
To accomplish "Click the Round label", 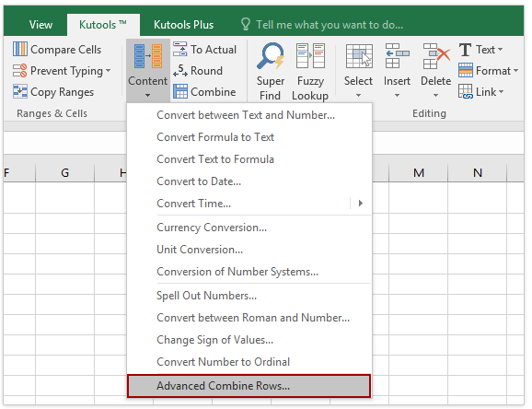I will click(206, 71).
